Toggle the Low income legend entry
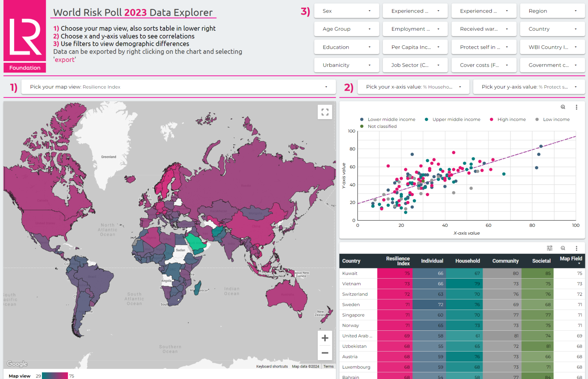This screenshot has width=588, height=379. point(556,119)
